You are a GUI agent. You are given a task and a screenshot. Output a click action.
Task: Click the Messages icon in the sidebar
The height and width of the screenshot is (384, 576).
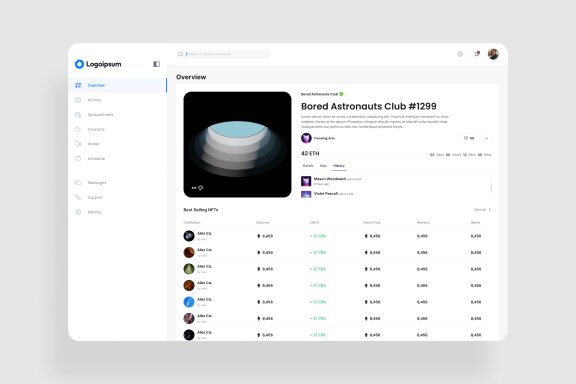point(78,183)
